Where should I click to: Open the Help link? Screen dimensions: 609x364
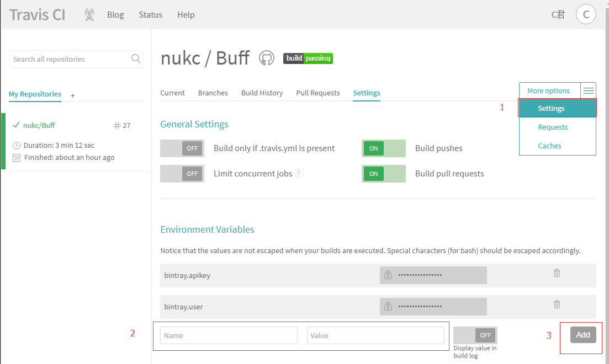pyautogui.click(x=186, y=15)
